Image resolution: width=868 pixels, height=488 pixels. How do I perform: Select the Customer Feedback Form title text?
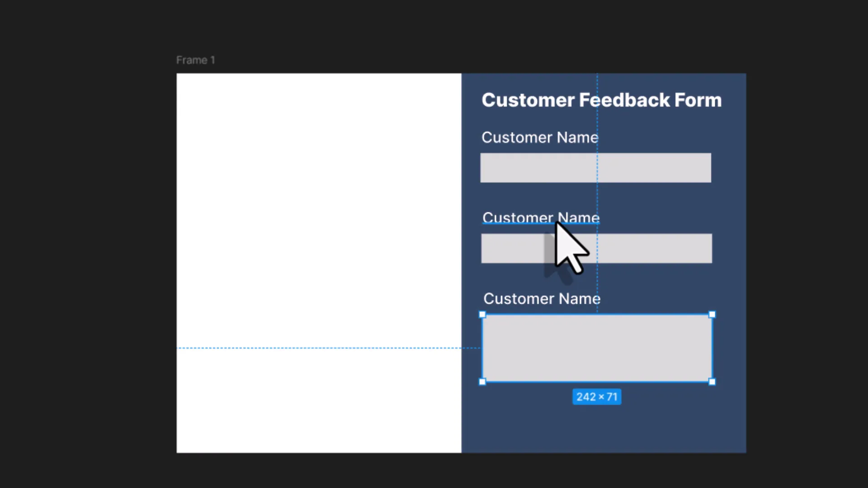pyautogui.click(x=601, y=100)
